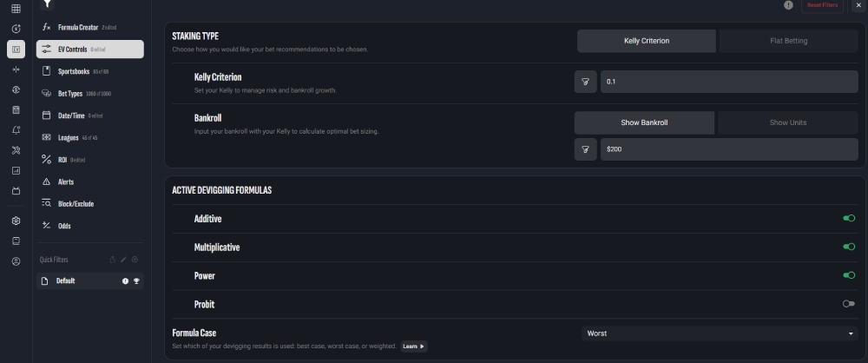The image size is (868, 363).
Task: Click the refresh-clock icon in left rail
Action: tap(16, 29)
